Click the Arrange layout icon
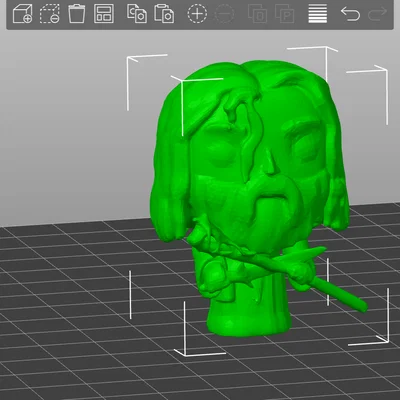This screenshot has height=400, width=400. [x=104, y=14]
